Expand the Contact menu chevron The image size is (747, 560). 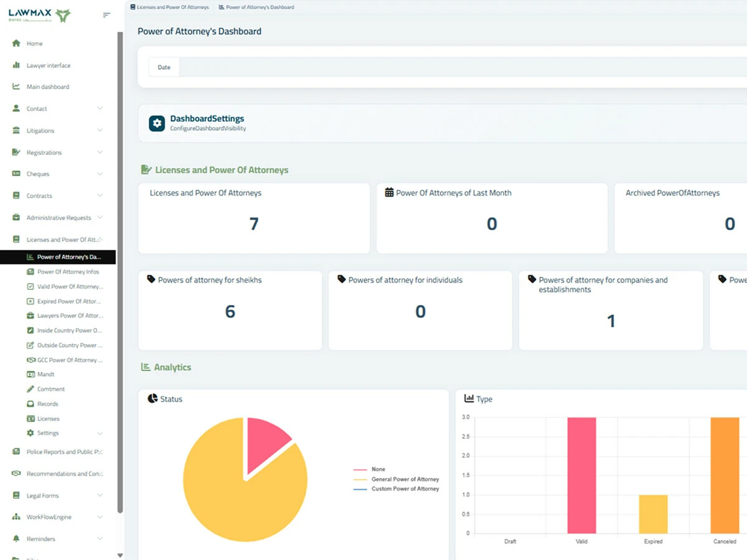click(x=100, y=109)
